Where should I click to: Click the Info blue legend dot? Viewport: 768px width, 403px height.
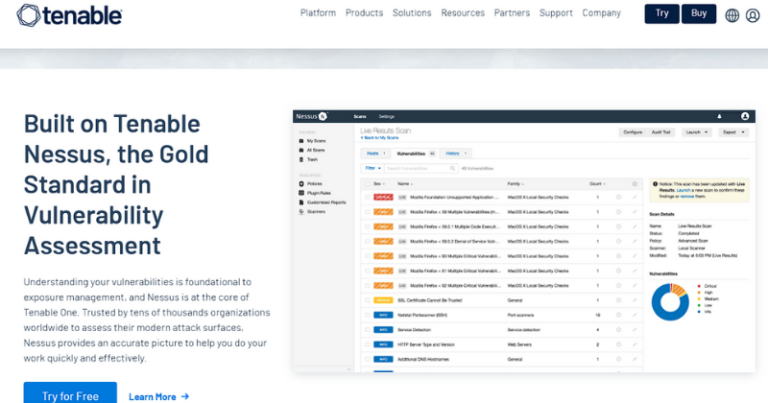click(699, 311)
